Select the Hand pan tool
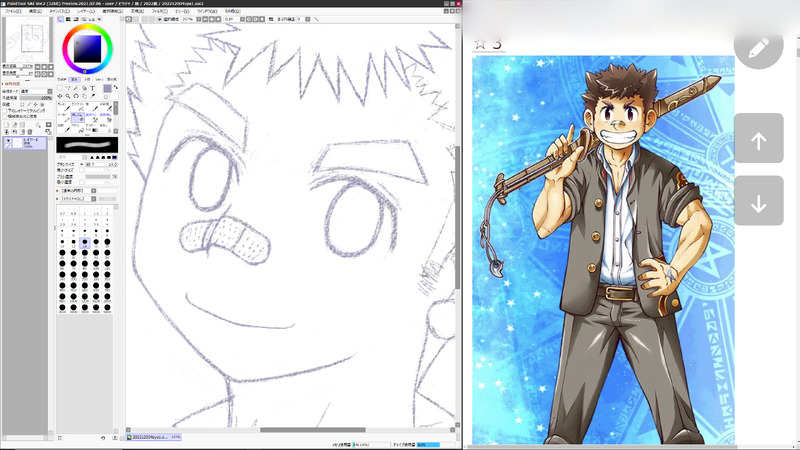The image size is (800, 450). [84, 96]
